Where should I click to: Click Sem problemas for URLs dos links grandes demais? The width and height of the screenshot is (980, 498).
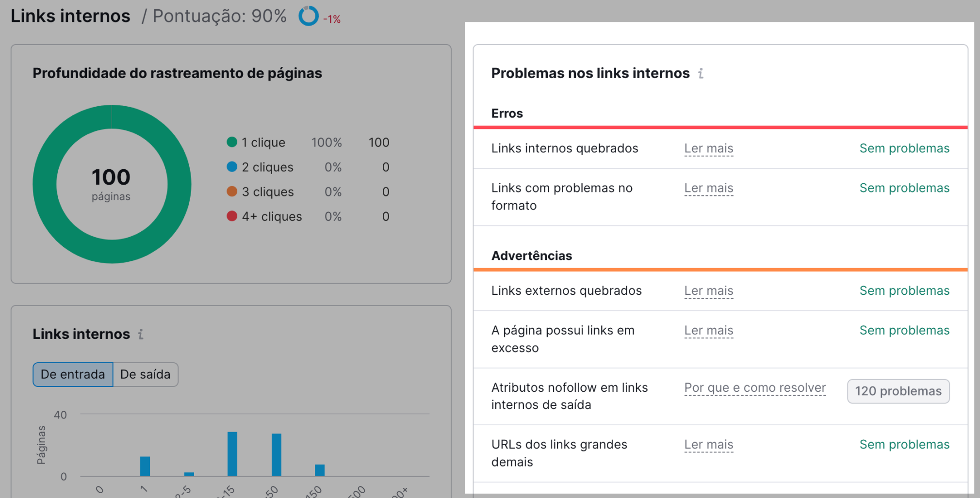pos(904,444)
